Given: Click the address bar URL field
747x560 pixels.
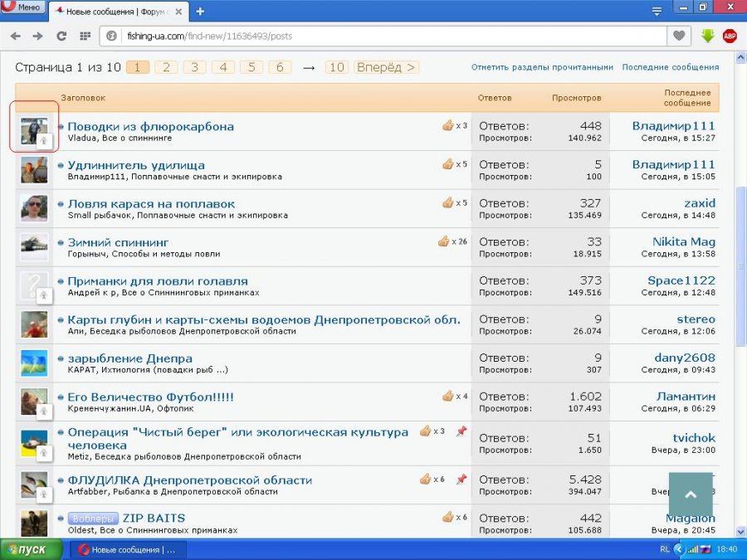Looking at the screenshot, I should (390, 37).
